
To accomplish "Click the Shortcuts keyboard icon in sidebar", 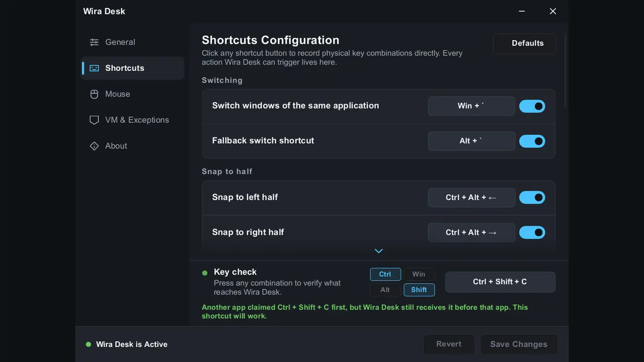I will [94, 68].
